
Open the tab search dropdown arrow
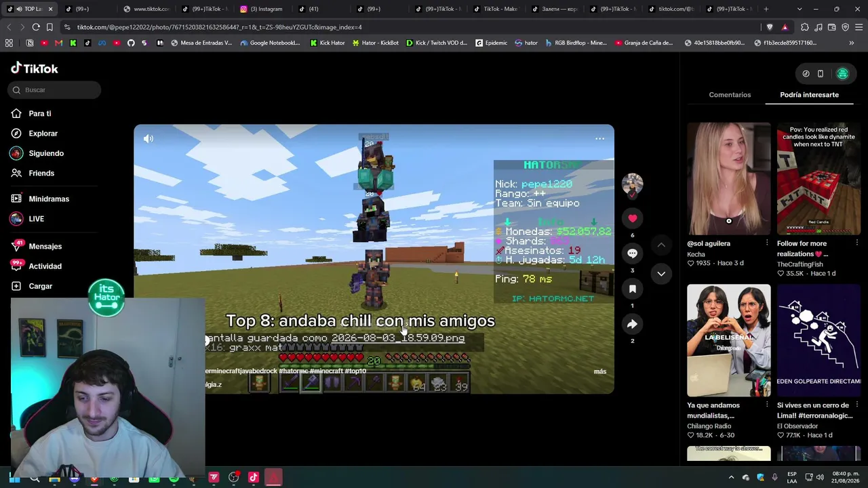point(800,9)
